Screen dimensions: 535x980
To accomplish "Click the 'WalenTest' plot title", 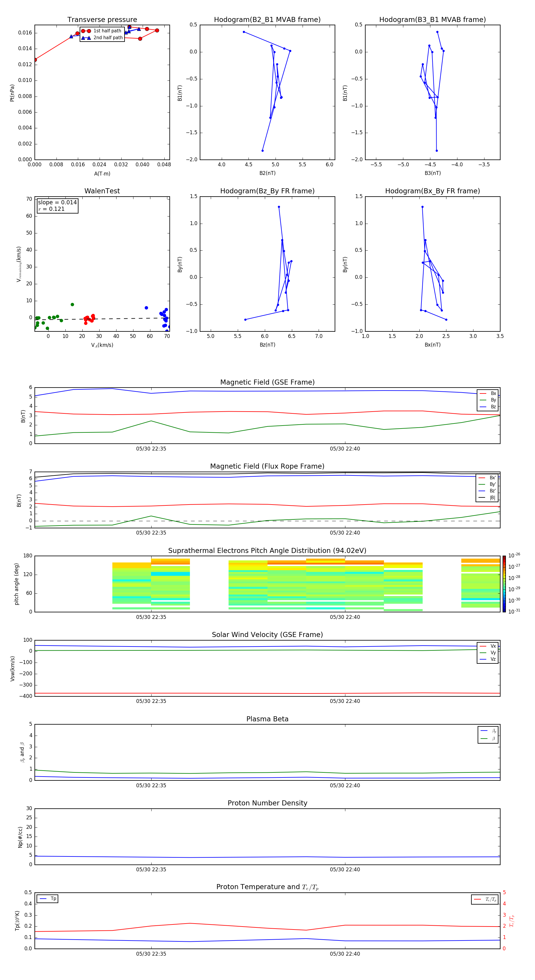I will pos(102,191).
